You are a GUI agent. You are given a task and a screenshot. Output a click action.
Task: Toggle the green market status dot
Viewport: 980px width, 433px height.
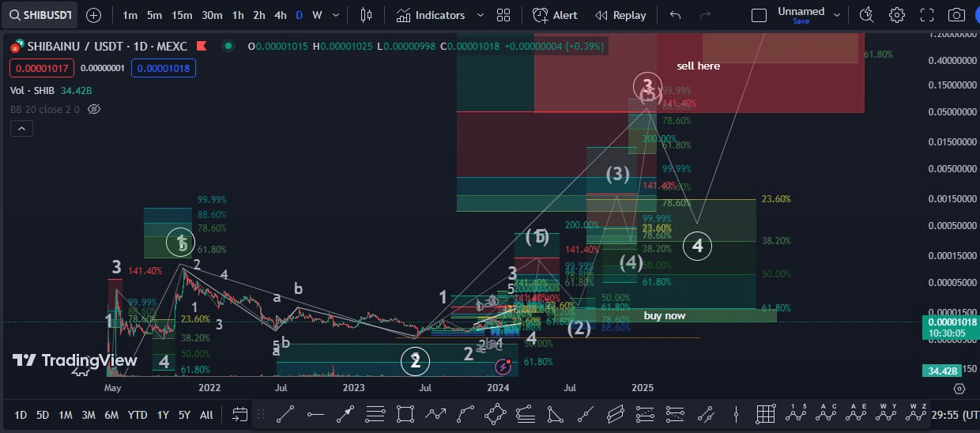228,47
